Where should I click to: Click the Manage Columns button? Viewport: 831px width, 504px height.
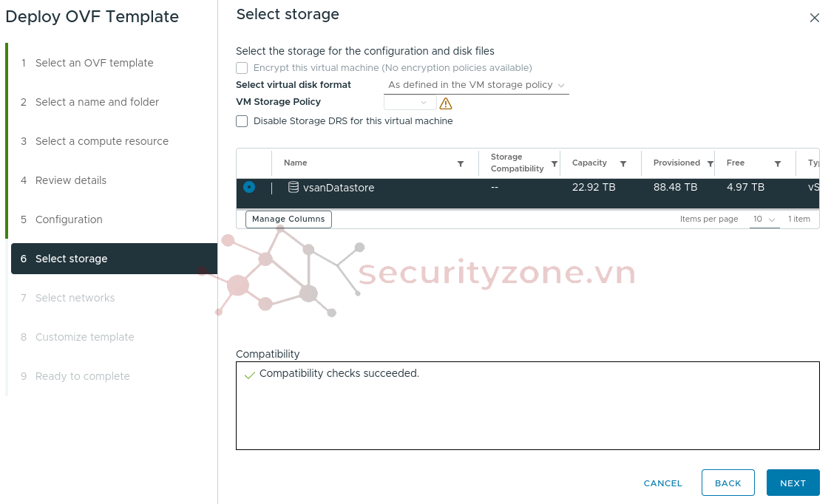(x=288, y=219)
